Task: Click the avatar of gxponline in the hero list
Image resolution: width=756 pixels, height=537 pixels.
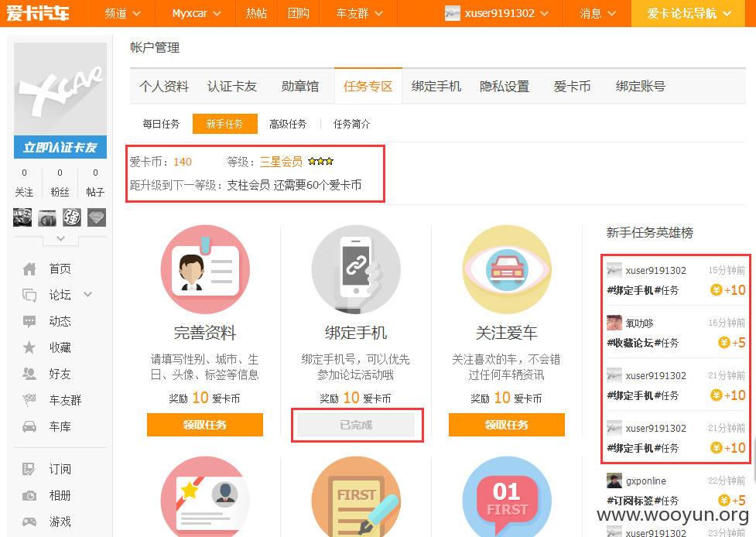Action: (x=614, y=481)
